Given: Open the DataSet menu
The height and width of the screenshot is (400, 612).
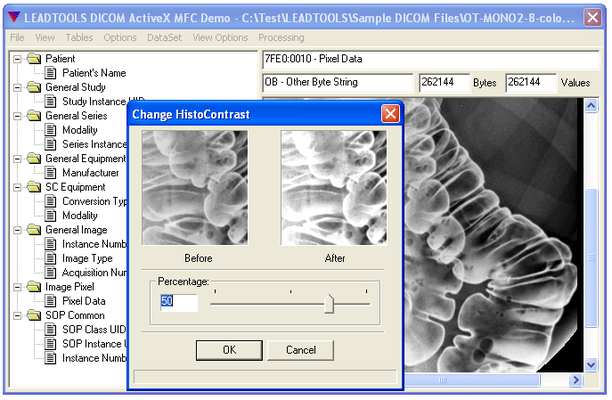Looking at the screenshot, I should [x=164, y=38].
